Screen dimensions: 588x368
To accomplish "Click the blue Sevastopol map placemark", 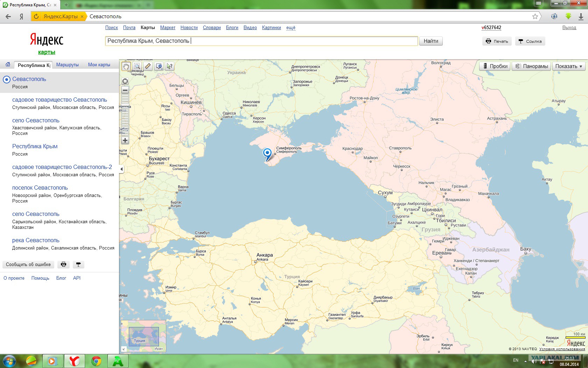I will [x=267, y=155].
